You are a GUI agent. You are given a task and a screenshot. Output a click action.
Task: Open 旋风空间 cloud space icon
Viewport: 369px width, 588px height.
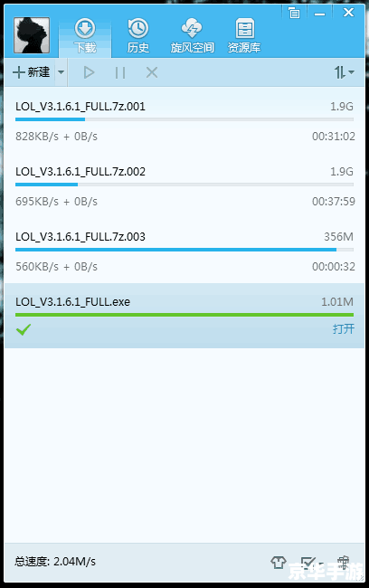(x=192, y=36)
